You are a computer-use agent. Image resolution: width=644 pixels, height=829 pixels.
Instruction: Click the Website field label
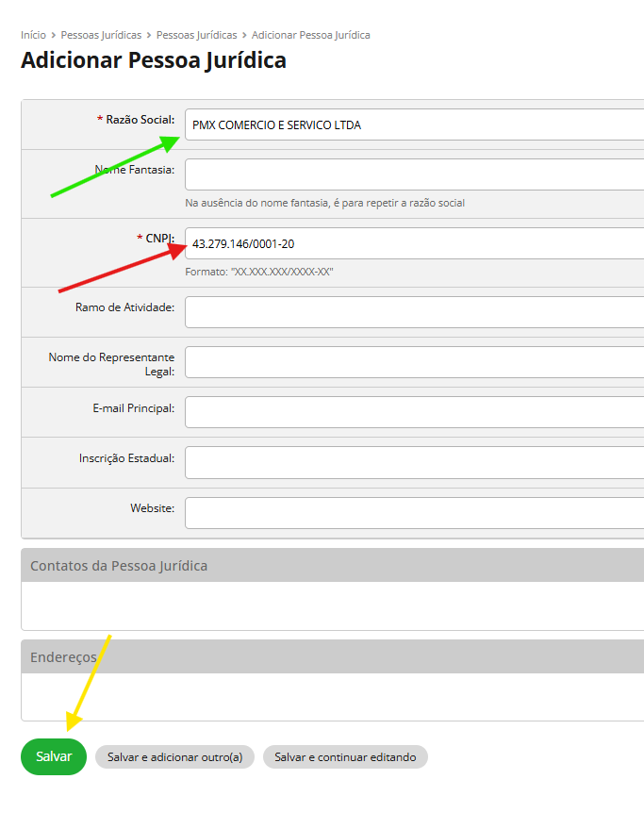[x=152, y=508]
